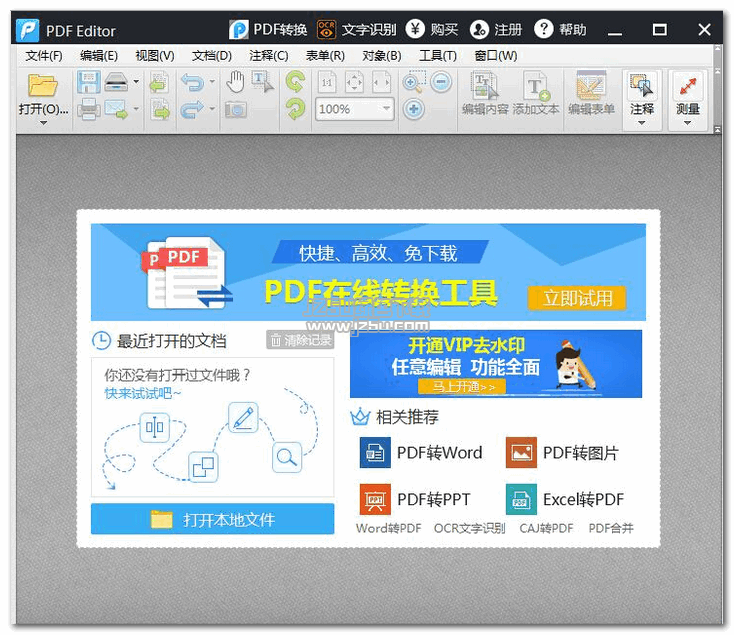
Task: Click the Next page green right-arrow icon
Action: (160, 109)
